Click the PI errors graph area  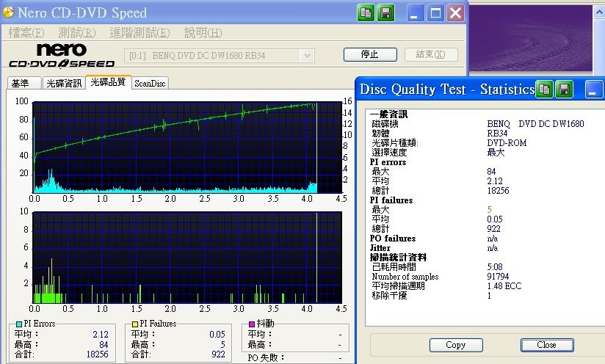(x=187, y=148)
